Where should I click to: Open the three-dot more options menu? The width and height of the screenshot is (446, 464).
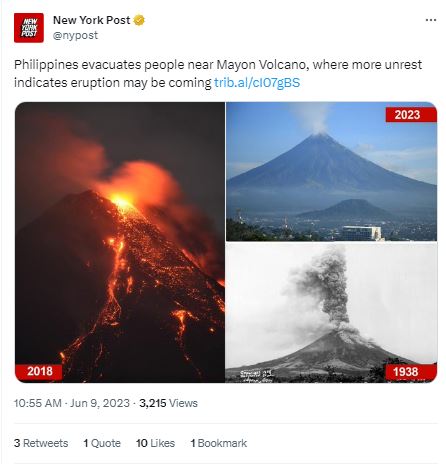click(x=431, y=20)
